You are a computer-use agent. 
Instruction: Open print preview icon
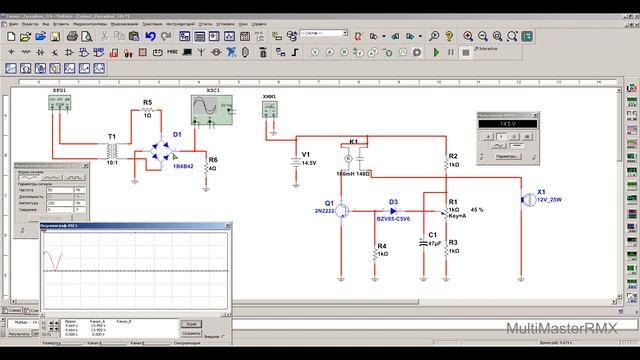point(87,37)
